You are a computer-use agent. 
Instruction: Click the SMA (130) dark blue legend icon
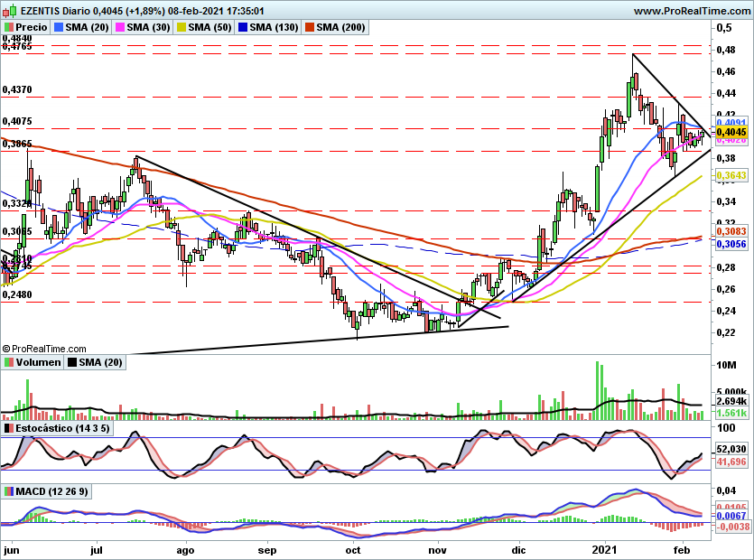point(243,27)
